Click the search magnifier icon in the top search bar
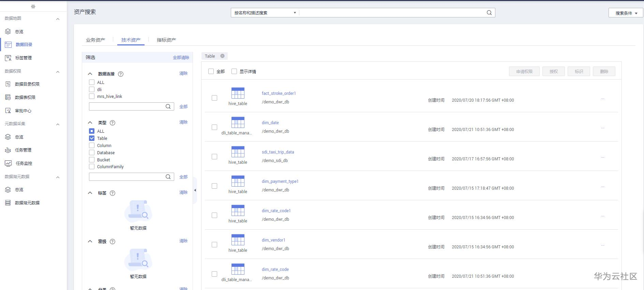 coord(489,13)
